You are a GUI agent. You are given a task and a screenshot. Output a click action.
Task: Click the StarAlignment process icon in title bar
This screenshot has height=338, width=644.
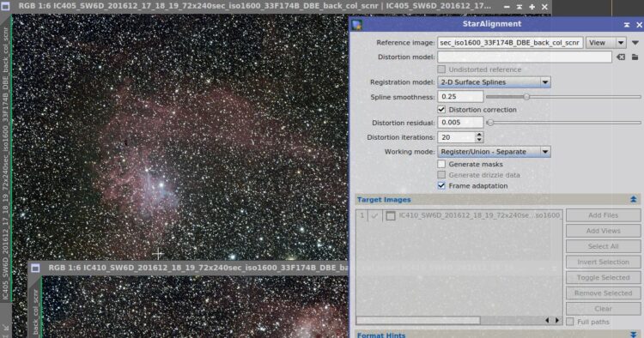356,25
